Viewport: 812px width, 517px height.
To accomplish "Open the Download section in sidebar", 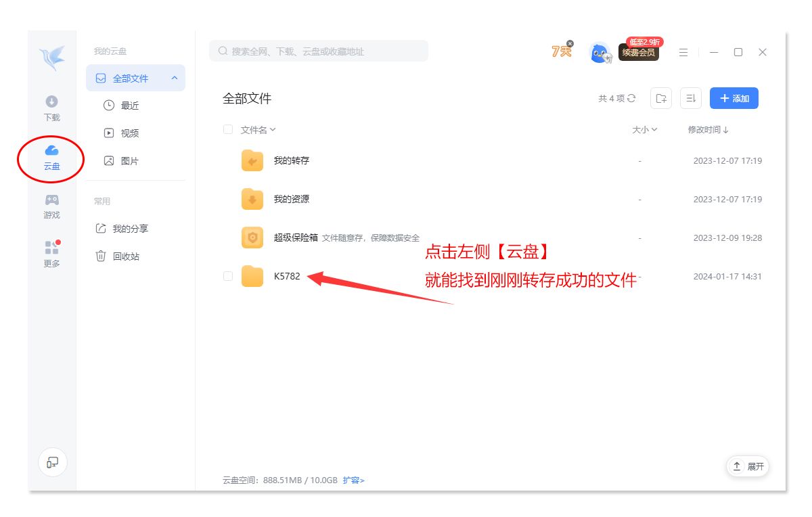I will 51,108.
